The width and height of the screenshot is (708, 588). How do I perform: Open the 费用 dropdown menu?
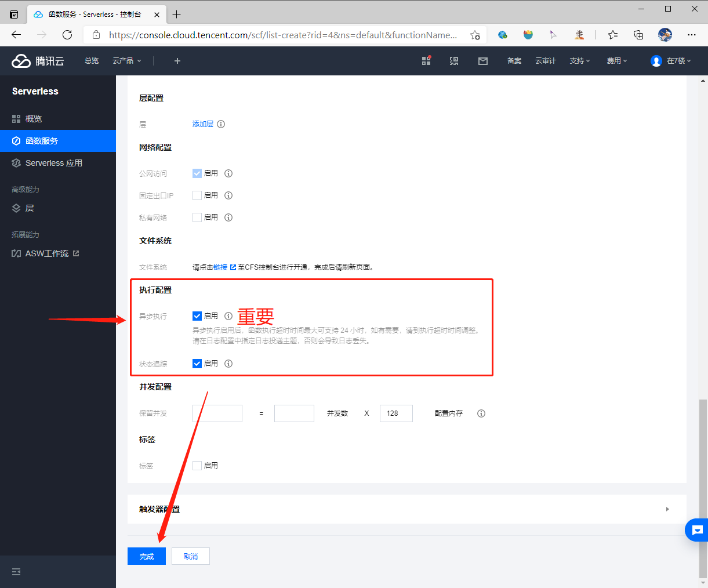(x=616, y=60)
